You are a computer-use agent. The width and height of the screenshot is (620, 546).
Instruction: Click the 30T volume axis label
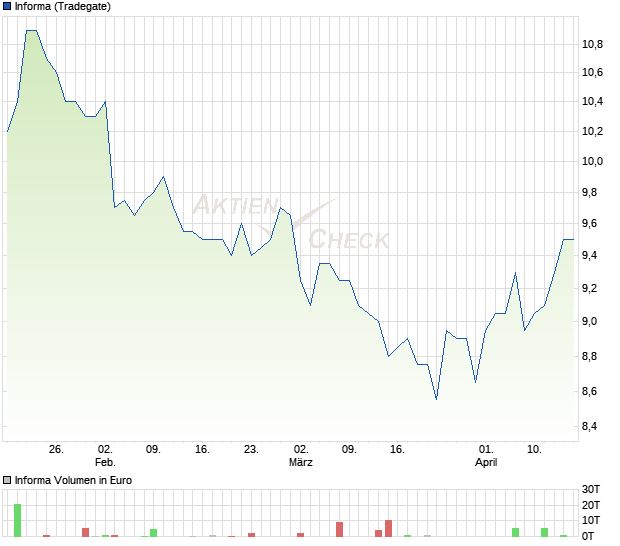pyautogui.click(x=591, y=489)
